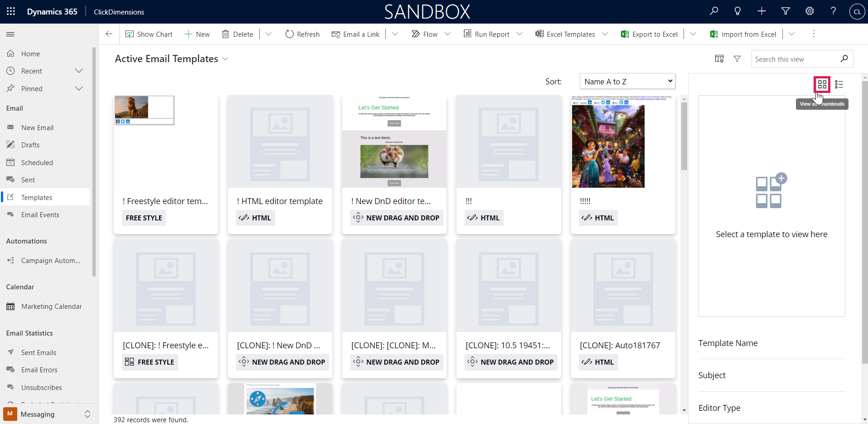Viewport: 868px width, 424px height.
Task: Switch to list view icon
Action: [839, 84]
